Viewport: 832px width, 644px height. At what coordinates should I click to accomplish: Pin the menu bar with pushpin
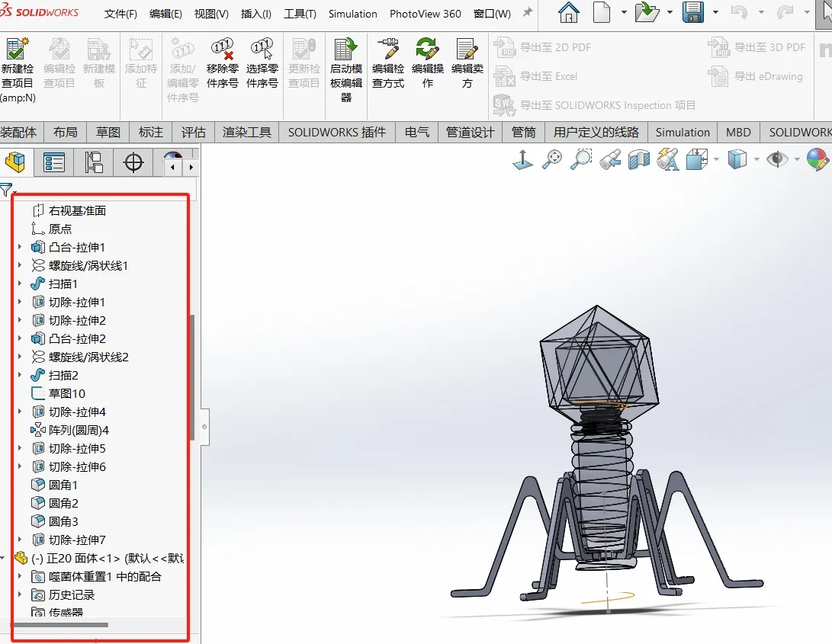pyautogui.click(x=528, y=12)
